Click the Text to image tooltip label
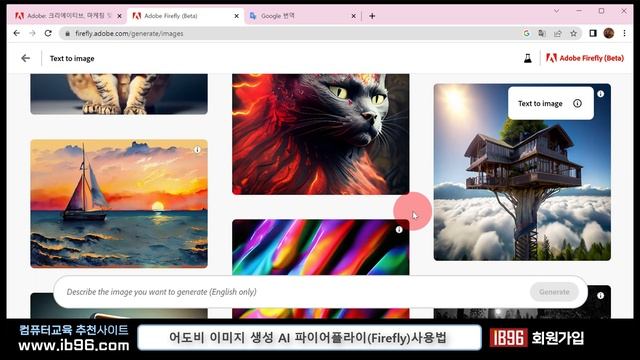Viewport: 640px width, 360px height. (540, 104)
